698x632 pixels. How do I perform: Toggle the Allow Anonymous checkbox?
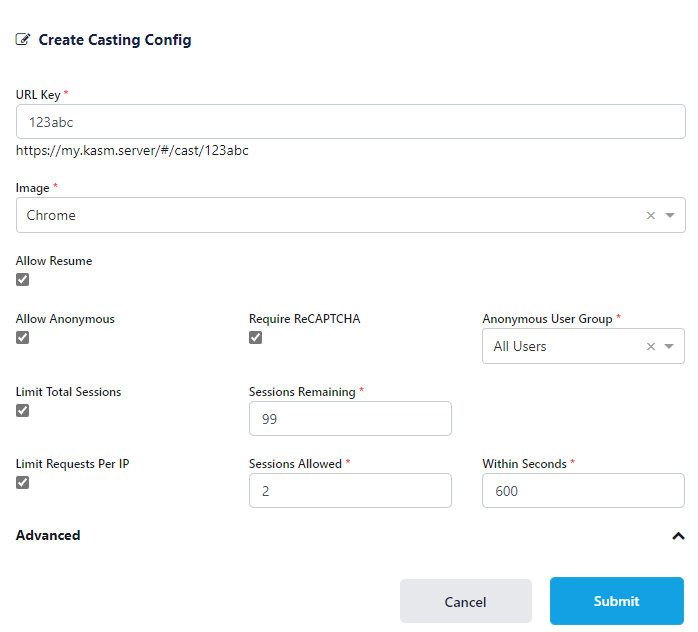pyautogui.click(x=23, y=338)
